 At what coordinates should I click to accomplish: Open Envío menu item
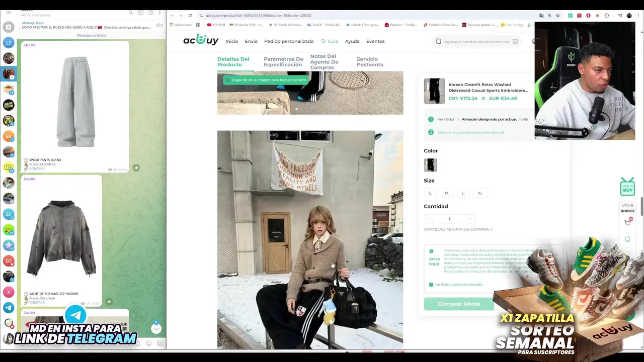[251, 41]
